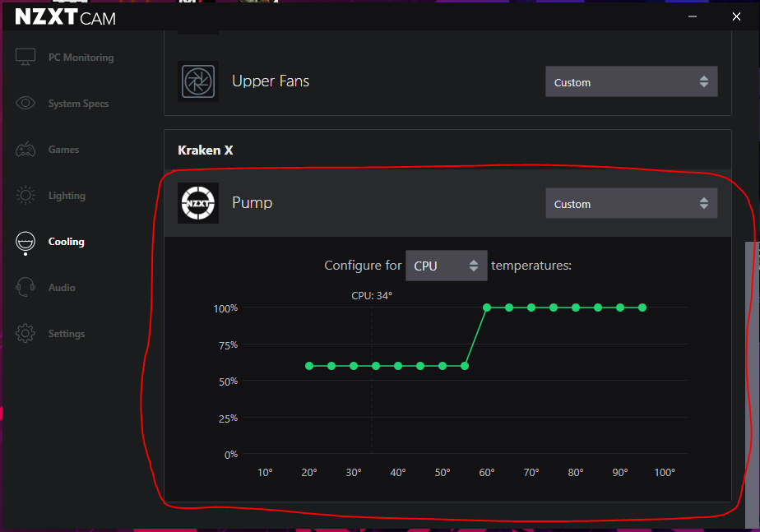This screenshot has height=532, width=760.
Task: Click the 100% axis label
Action: pyautogui.click(x=225, y=308)
